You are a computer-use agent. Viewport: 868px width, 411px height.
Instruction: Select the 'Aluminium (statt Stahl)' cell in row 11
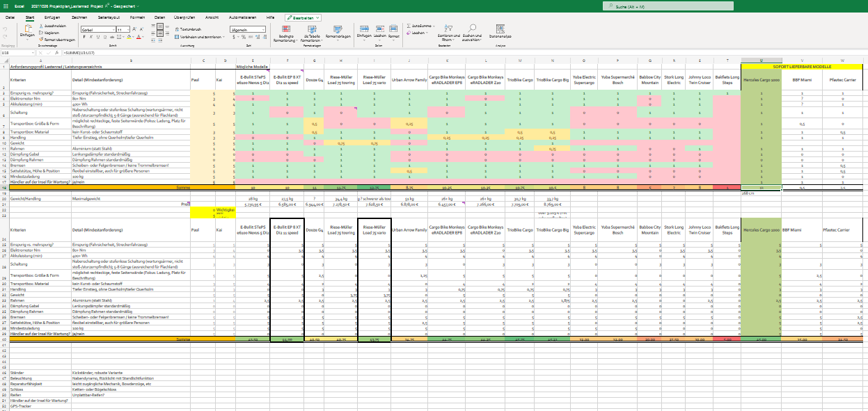(x=130, y=148)
